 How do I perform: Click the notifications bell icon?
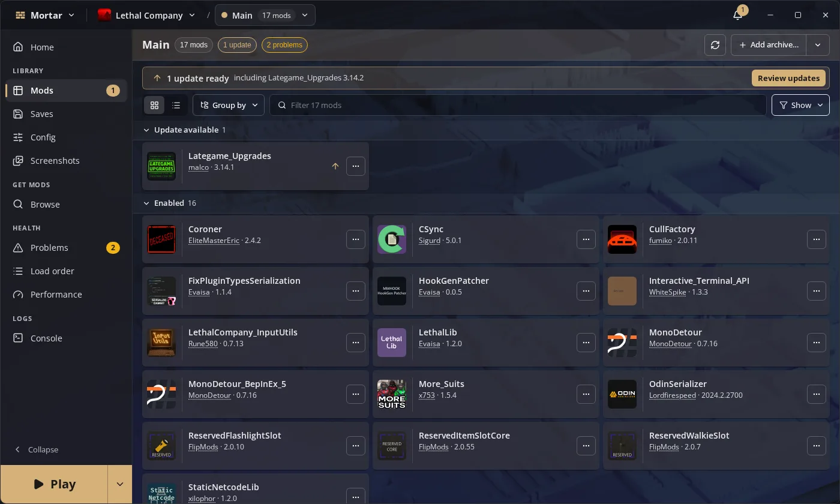click(738, 15)
